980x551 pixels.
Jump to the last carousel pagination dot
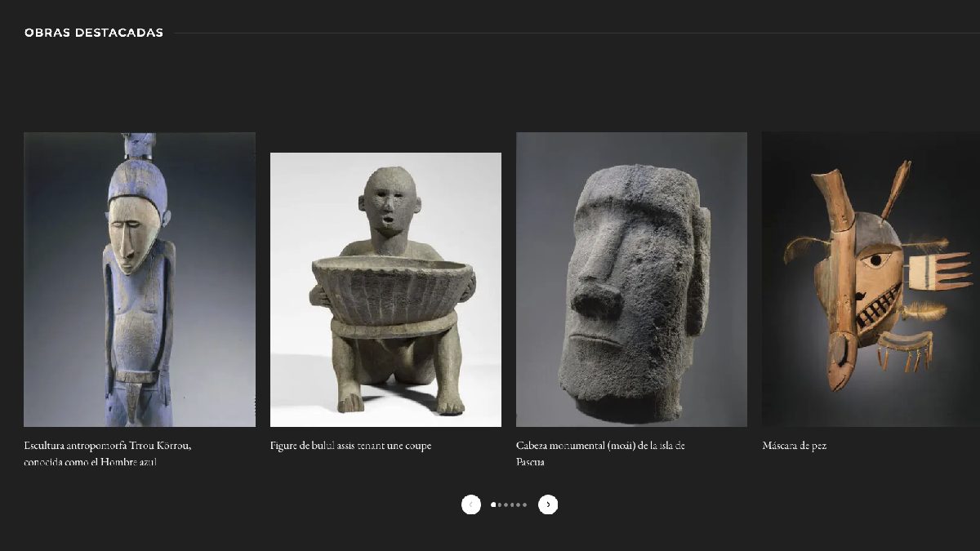click(x=524, y=504)
